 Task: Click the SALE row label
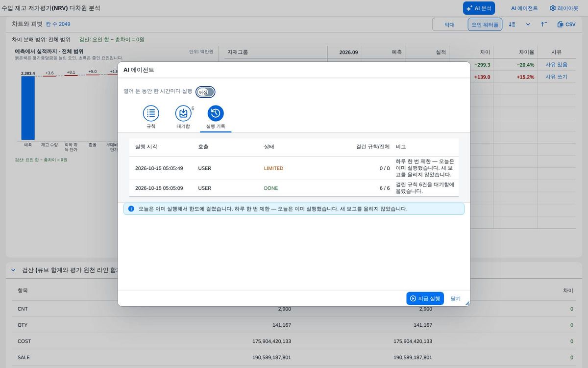click(x=24, y=357)
